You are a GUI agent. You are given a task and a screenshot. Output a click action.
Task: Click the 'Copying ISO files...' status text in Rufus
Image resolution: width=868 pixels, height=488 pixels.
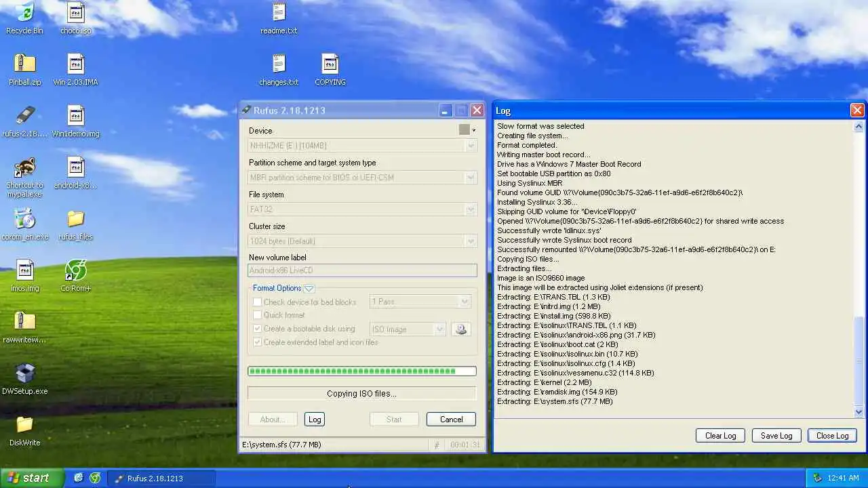coord(361,393)
